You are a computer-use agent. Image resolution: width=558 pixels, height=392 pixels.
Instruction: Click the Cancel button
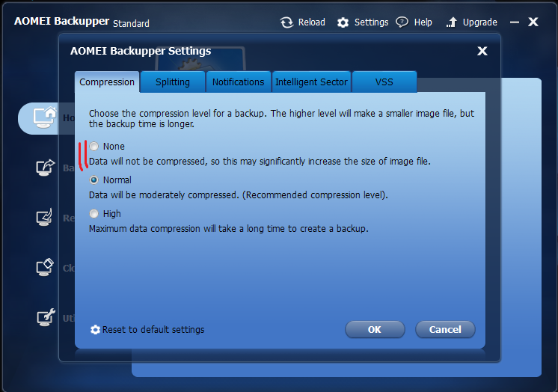(x=445, y=330)
